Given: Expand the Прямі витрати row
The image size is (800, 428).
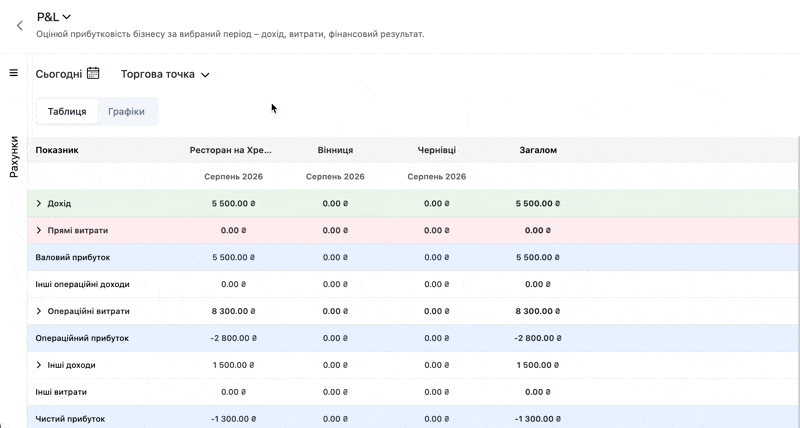Looking at the screenshot, I should (39, 231).
